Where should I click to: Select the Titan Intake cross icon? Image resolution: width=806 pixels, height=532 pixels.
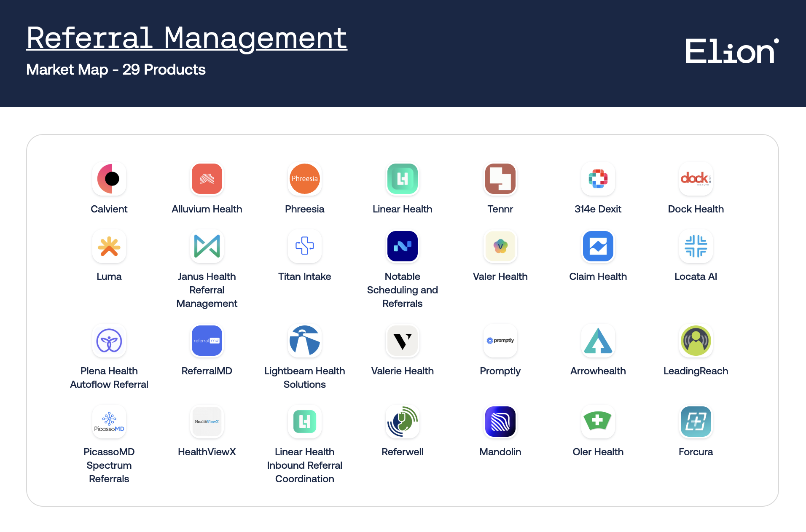(x=305, y=246)
